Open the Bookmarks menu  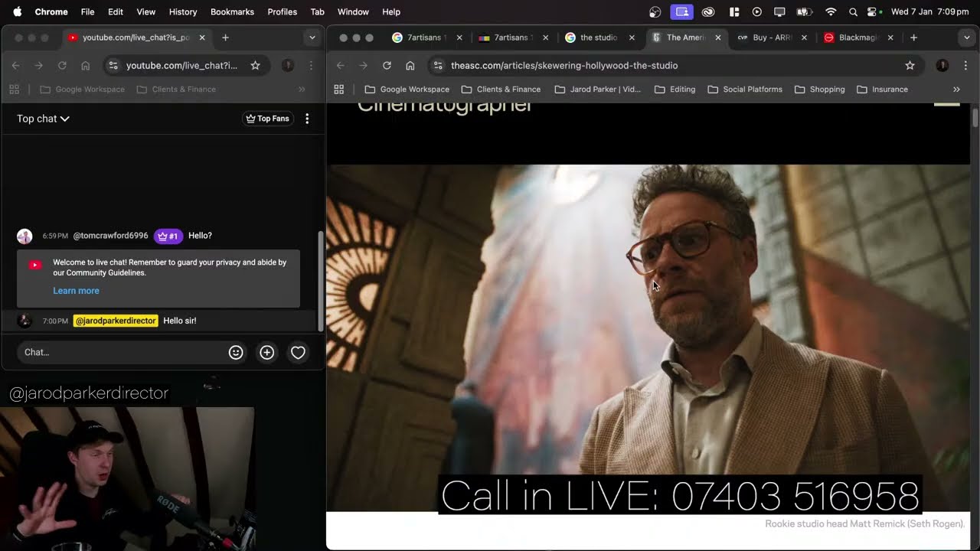232,11
